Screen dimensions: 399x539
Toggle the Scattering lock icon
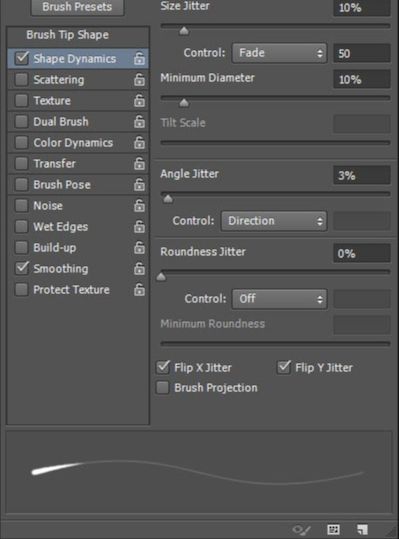[139, 80]
